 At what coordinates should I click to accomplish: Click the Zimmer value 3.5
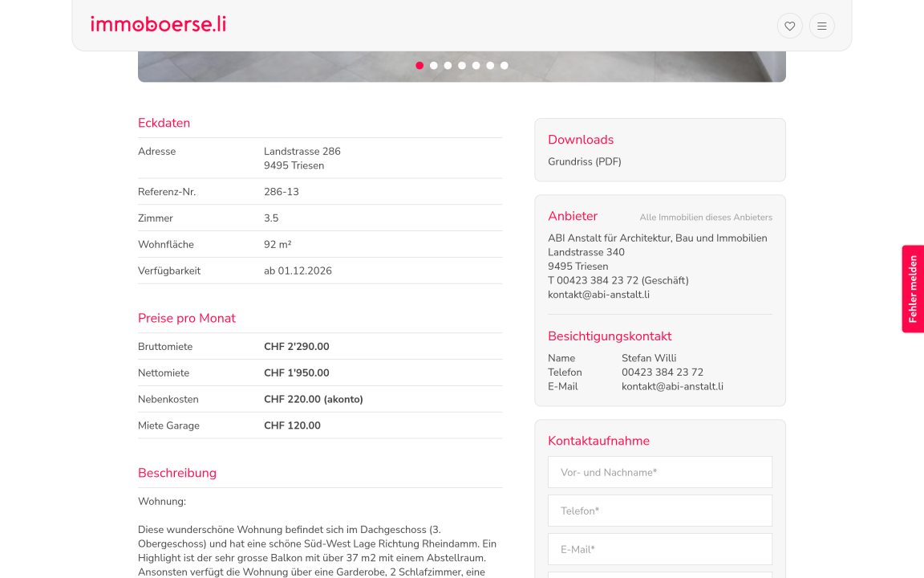271,218
